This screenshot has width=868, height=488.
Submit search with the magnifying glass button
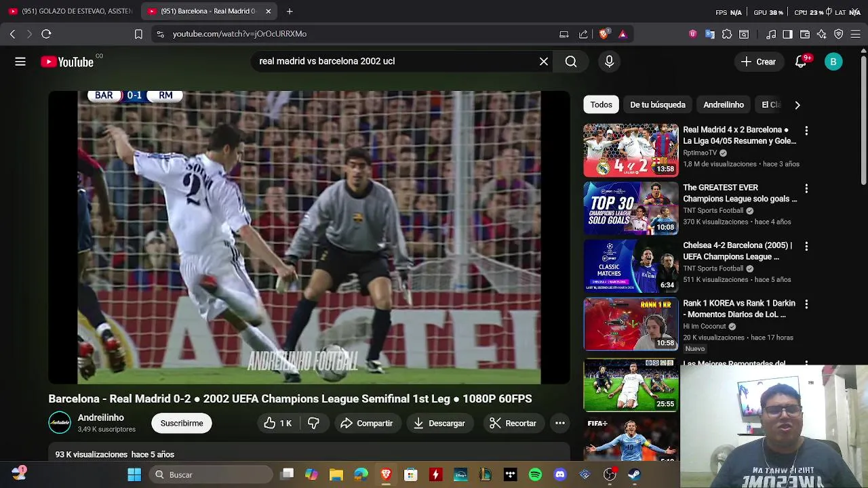(x=571, y=62)
